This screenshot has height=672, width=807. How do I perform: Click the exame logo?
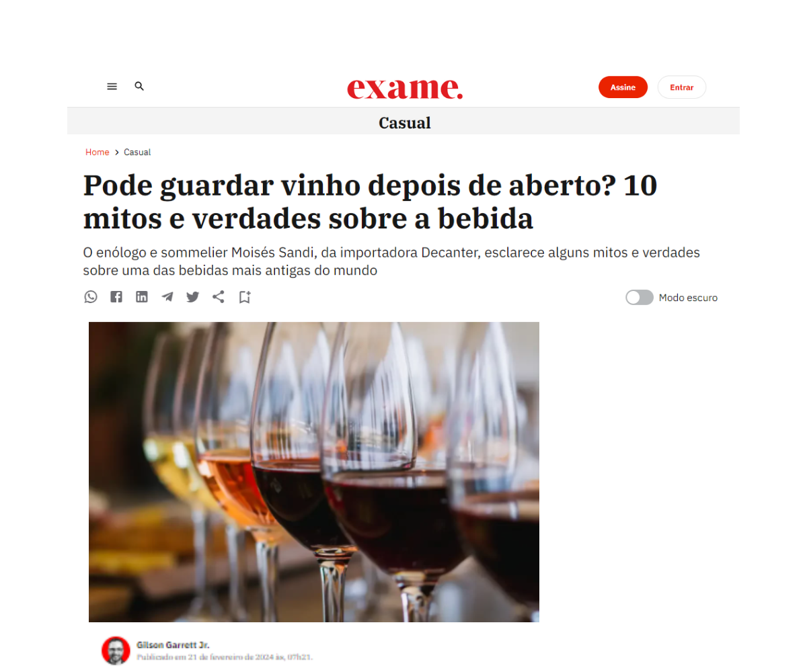pyautogui.click(x=405, y=88)
